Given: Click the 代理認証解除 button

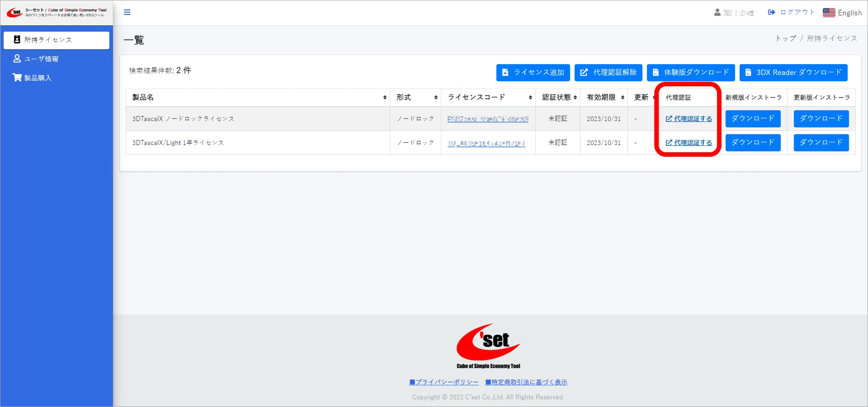Looking at the screenshot, I should click(x=608, y=73).
